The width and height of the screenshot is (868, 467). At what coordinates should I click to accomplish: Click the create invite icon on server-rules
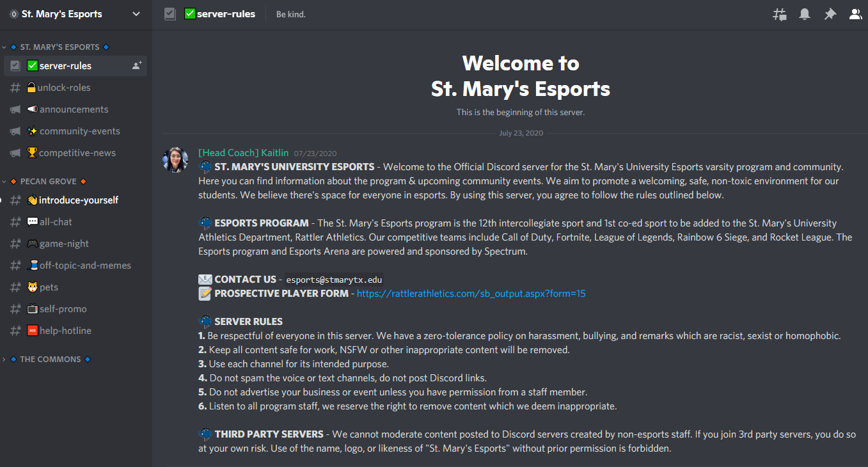tap(136, 66)
